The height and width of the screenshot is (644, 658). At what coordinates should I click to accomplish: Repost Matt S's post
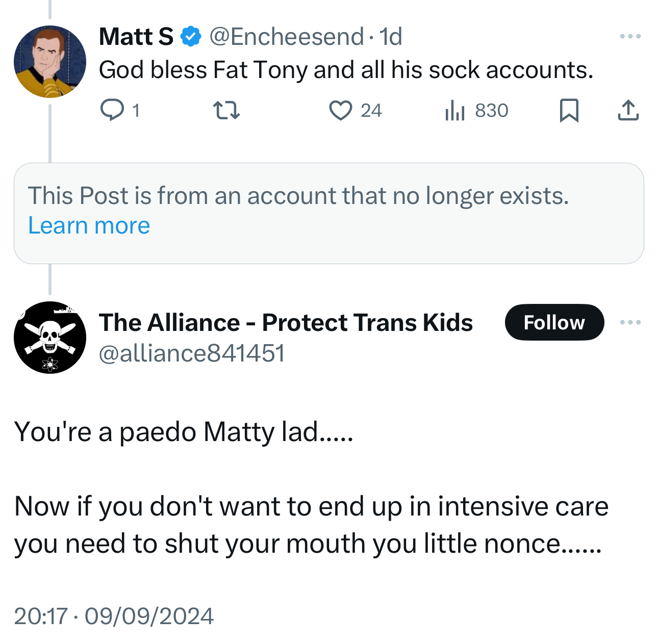226,110
